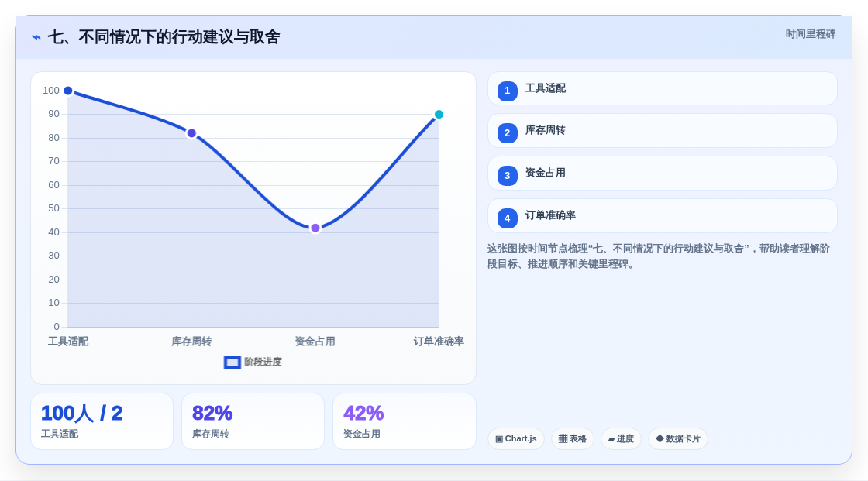Select the 100人 / 2 stat card
Viewport: 868px width, 481px height.
click(x=102, y=421)
